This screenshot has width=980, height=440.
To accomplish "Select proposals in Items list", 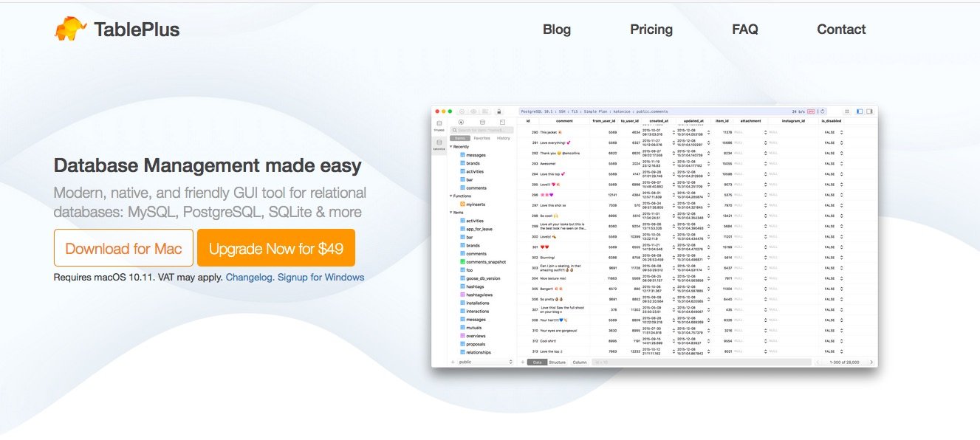I will point(476,344).
